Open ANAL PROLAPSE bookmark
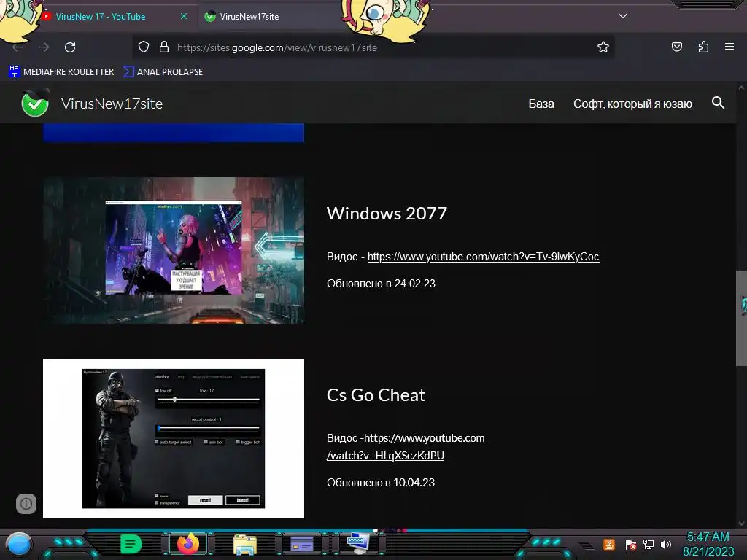 click(x=163, y=72)
